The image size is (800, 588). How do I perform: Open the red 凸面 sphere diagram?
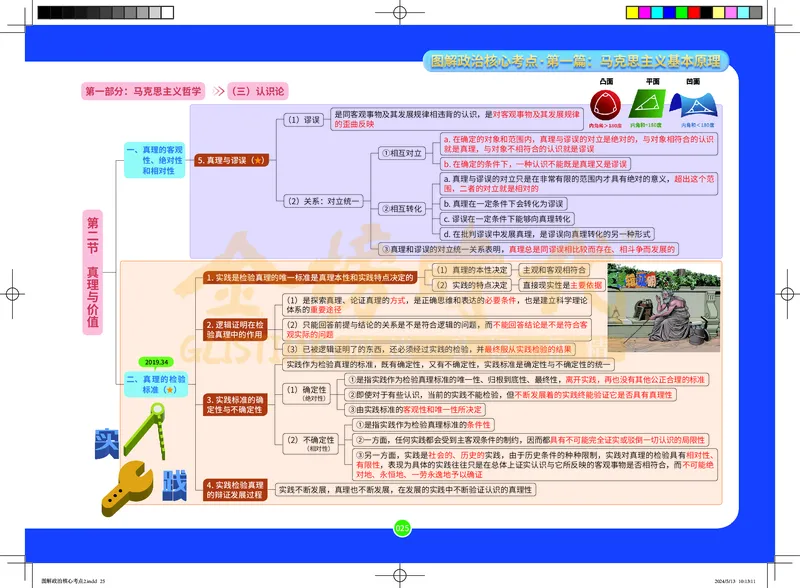coord(605,103)
